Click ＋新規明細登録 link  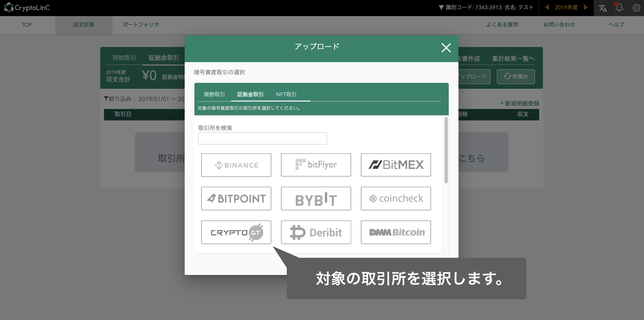(519, 103)
